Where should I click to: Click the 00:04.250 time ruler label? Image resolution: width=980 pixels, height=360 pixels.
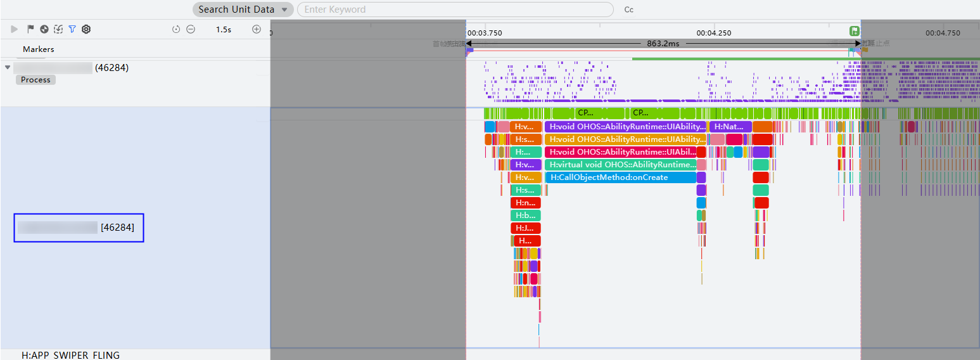[x=714, y=33]
